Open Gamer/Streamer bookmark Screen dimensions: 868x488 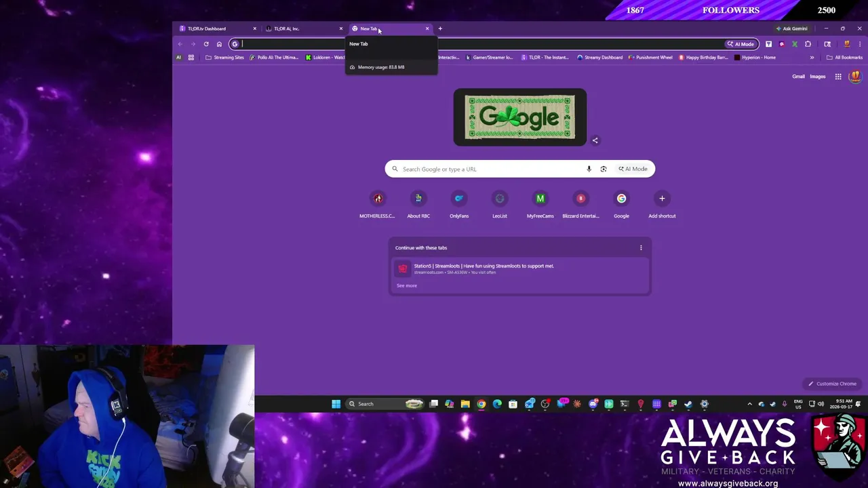490,58
